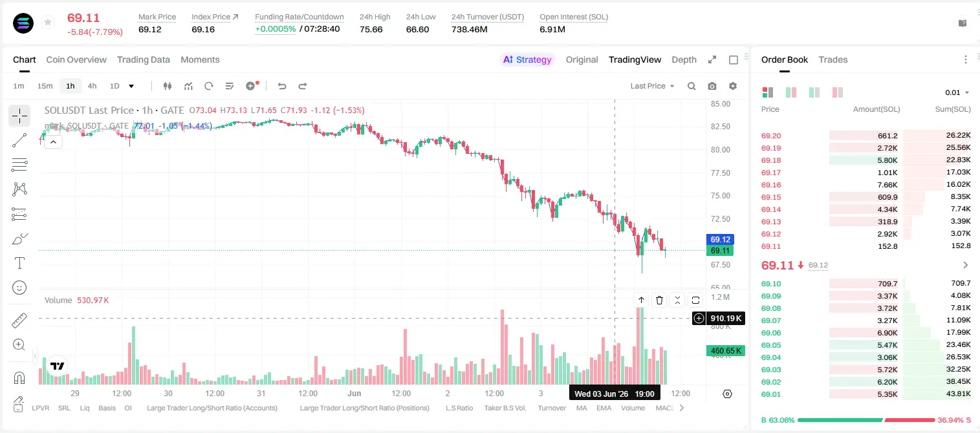Expand more timeframe intervals after 1D
The height and width of the screenshot is (433, 980).
131,86
